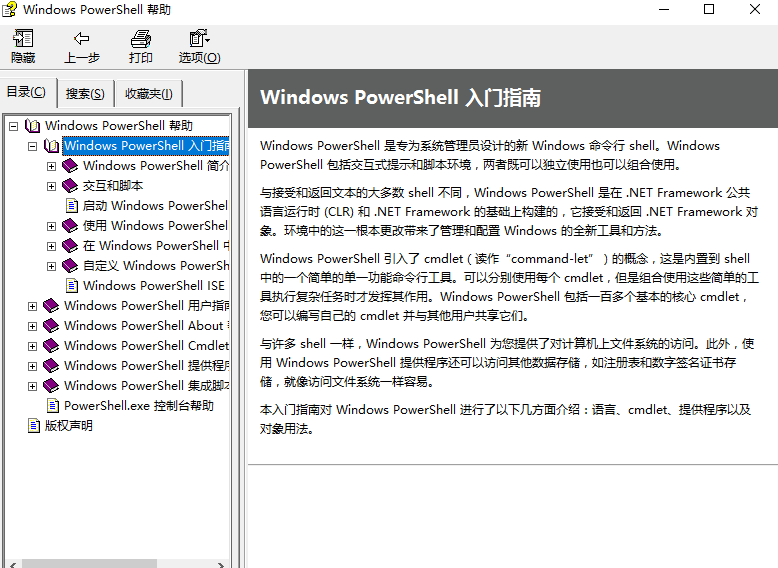Click the open book icon of Windows PowerShell 帮助
This screenshot has height=568, width=778.
click(x=33, y=126)
